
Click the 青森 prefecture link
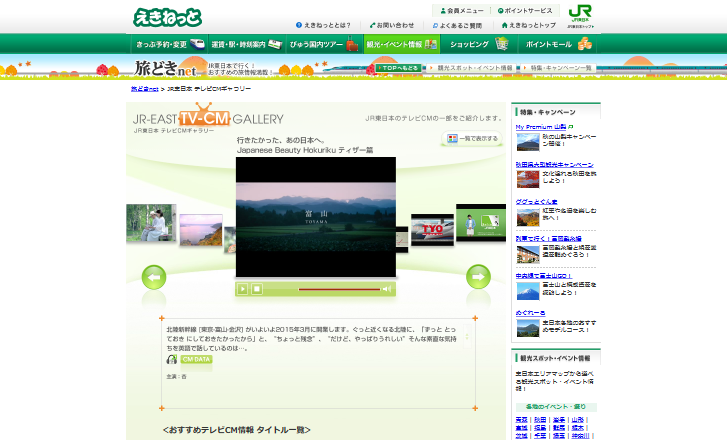coord(521,420)
